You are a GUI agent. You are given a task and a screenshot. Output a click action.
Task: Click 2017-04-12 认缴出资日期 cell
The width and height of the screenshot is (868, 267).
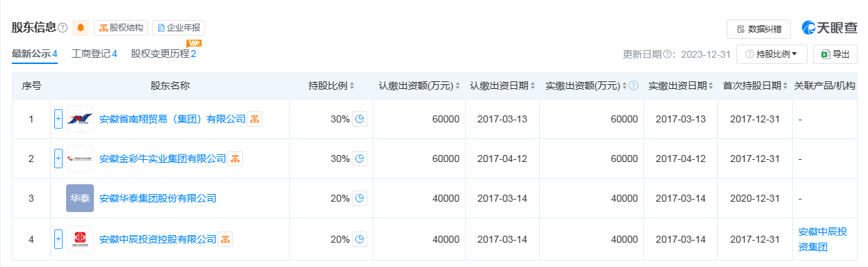(502, 159)
